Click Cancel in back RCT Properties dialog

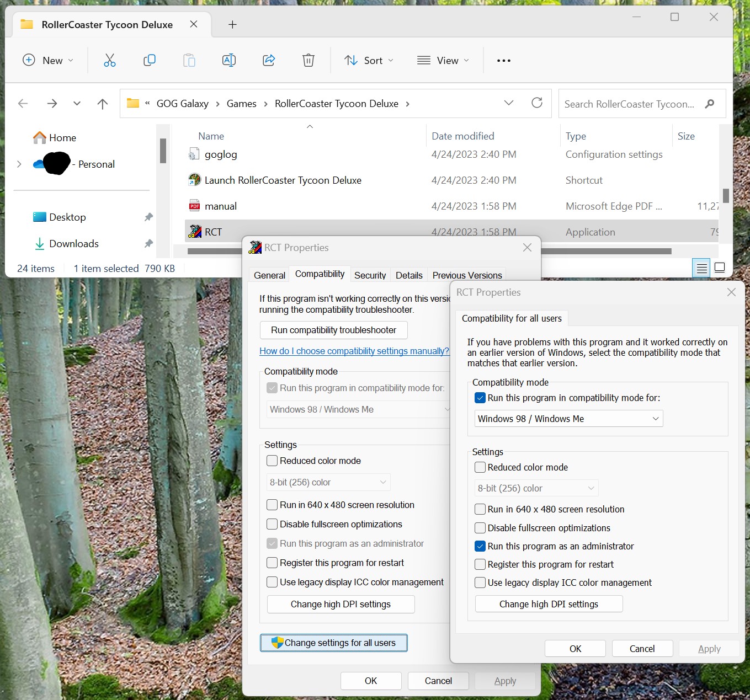point(438,681)
